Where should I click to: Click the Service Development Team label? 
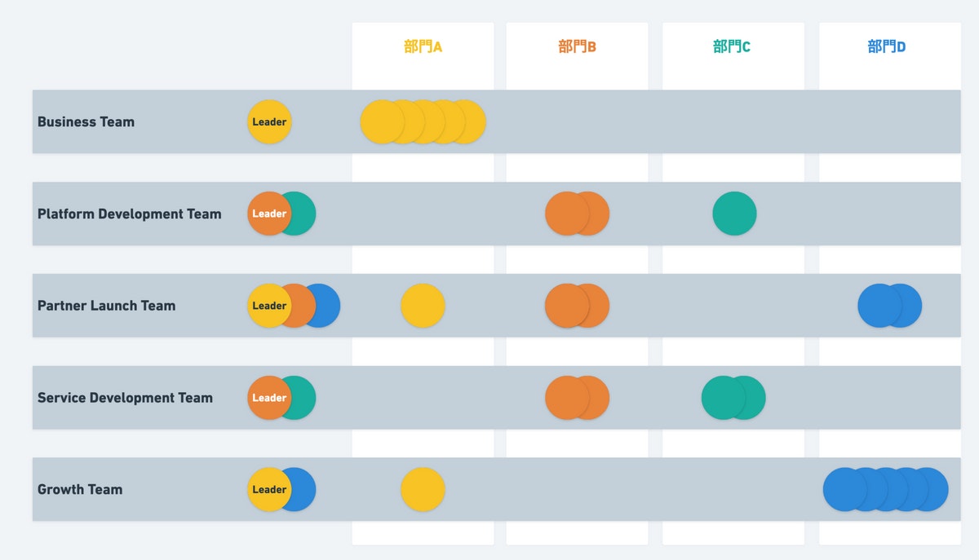pyautogui.click(x=125, y=399)
